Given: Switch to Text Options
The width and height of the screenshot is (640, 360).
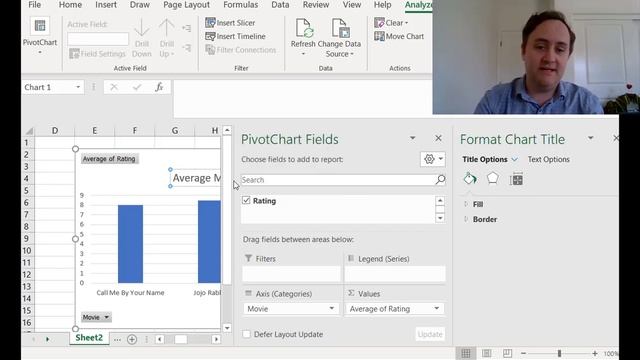Looking at the screenshot, I should [x=548, y=160].
